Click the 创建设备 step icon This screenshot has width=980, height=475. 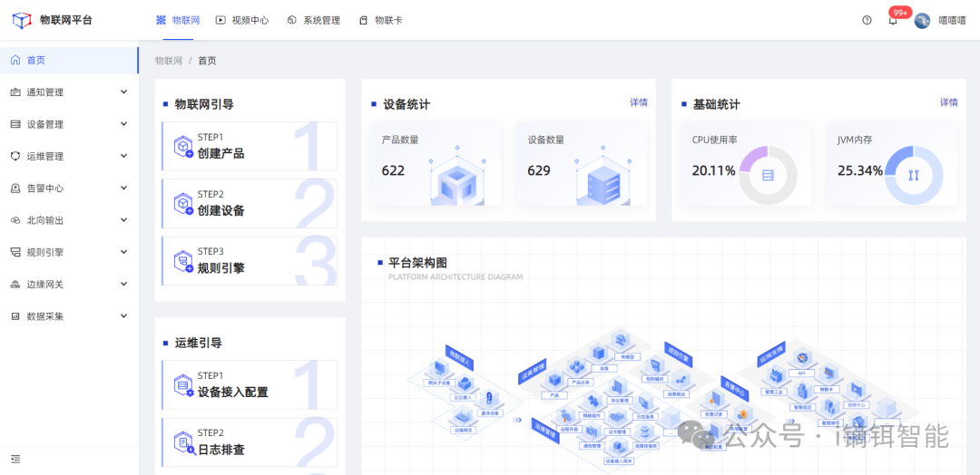pyautogui.click(x=182, y=203)
